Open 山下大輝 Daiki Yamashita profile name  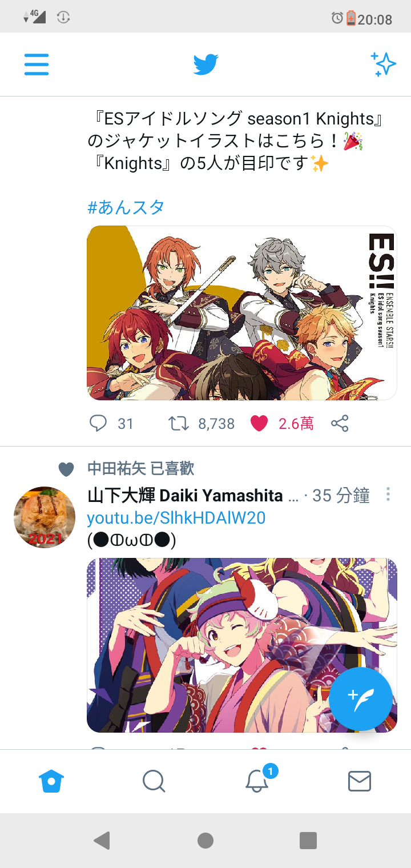tap(186, 495)
